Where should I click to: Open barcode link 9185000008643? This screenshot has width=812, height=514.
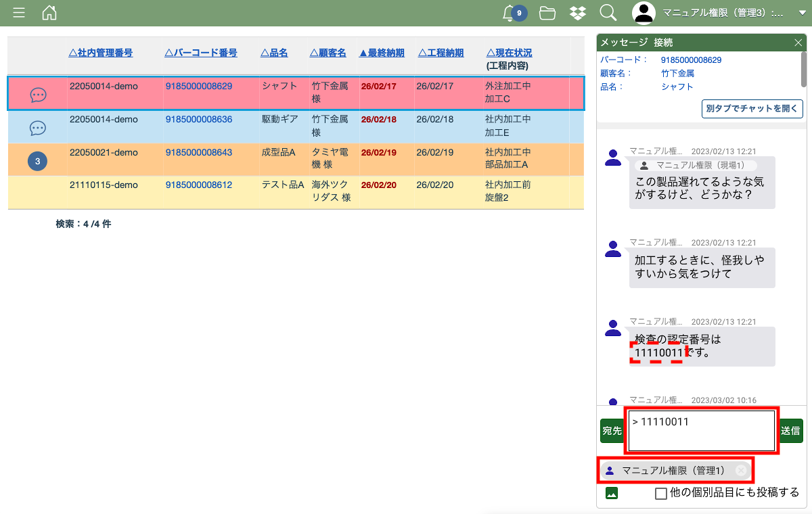click(199, 152)
